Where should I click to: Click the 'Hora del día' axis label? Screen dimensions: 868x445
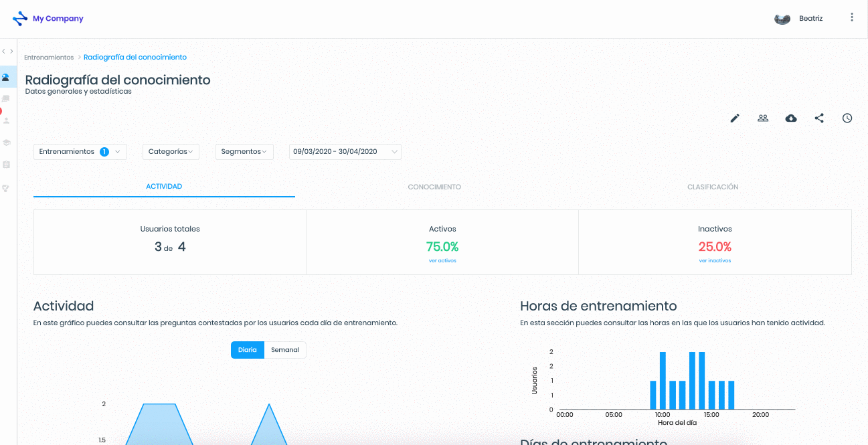tap(677, 423)
